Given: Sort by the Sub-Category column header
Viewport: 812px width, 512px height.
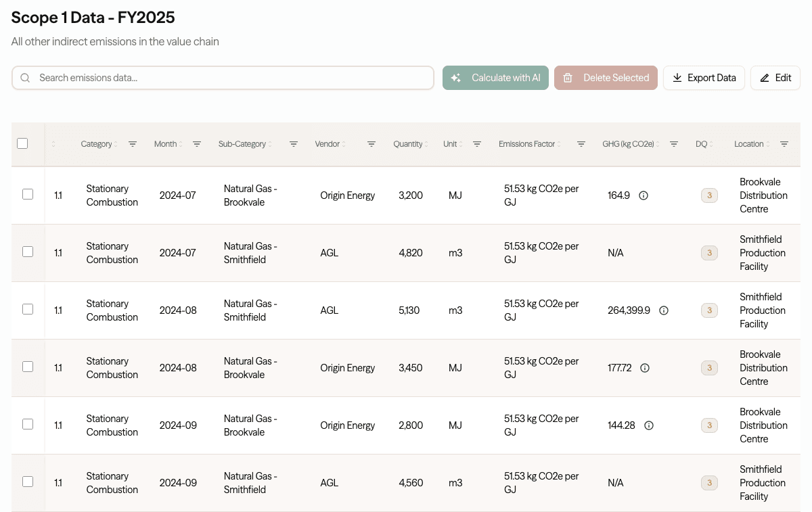Looking at the screenshot, I should 242,144.
